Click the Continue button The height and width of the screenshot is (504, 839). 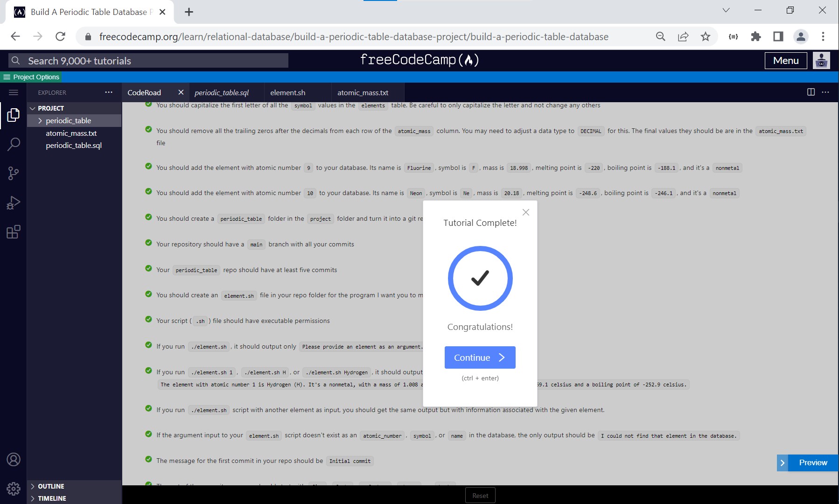coord(480,357)
